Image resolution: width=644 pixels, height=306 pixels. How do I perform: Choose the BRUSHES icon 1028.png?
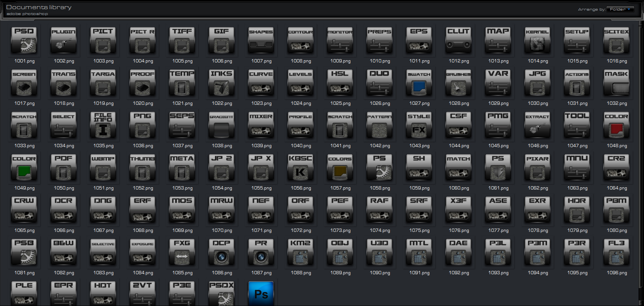pyautogui.click(x=459, y=83)
